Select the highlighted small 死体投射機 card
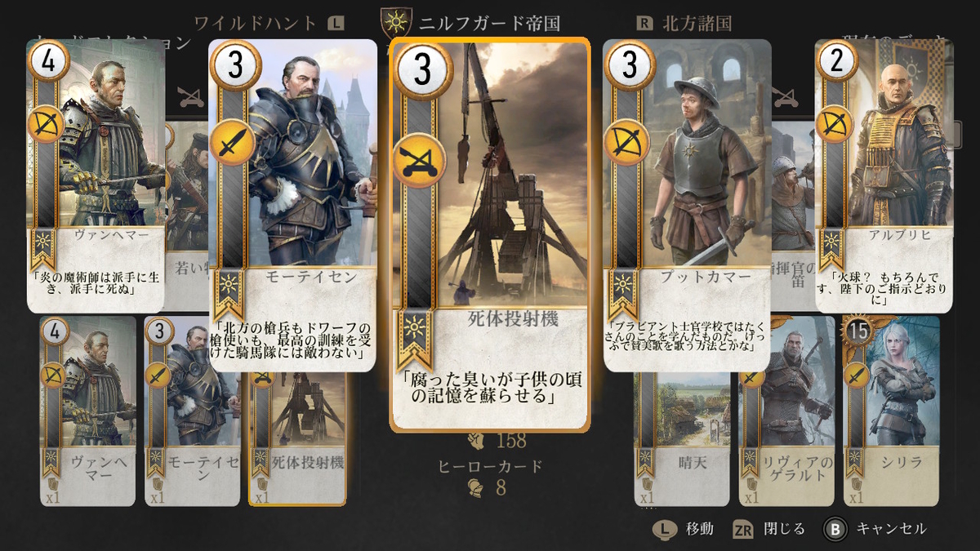980x551 pixels. 297,437
